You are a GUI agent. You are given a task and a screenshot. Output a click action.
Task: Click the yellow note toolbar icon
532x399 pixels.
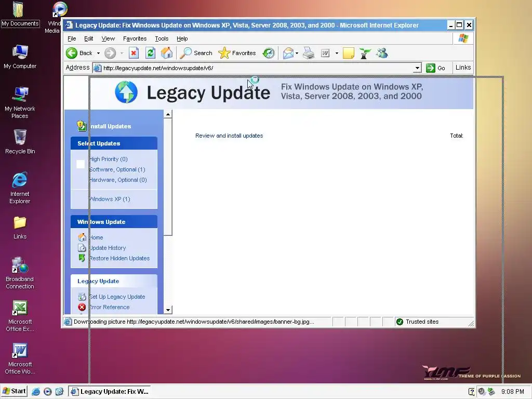click(349, 54)
